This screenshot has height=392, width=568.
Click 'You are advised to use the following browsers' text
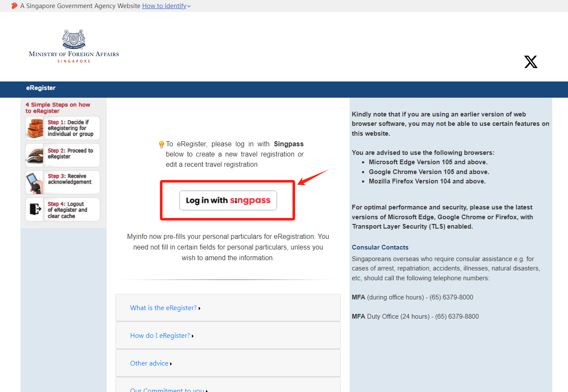point(423,153)
